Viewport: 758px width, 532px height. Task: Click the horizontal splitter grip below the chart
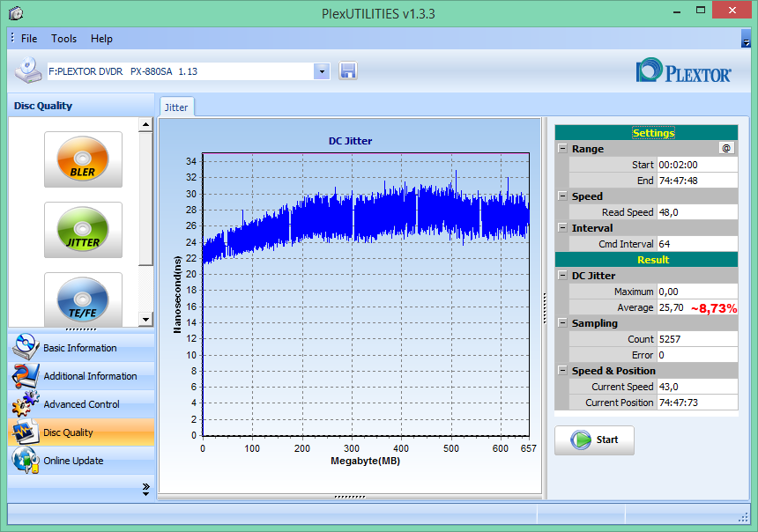click(350, 497)
